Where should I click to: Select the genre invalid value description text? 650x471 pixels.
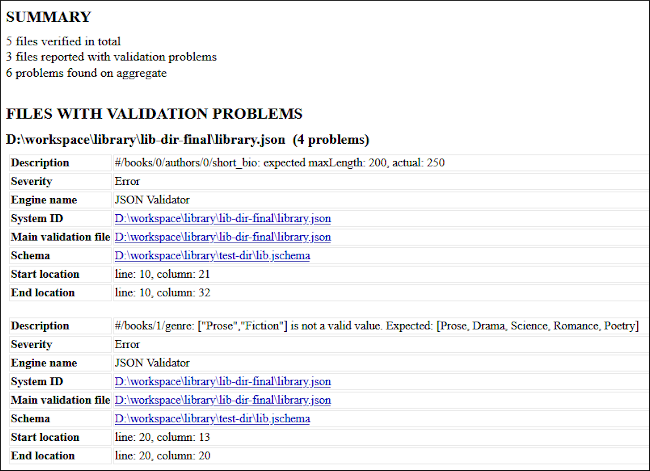click(x=376, y=326)
